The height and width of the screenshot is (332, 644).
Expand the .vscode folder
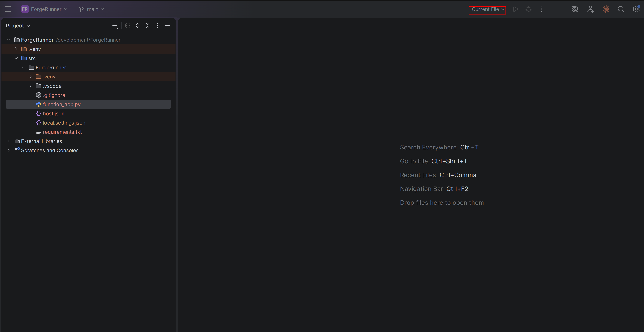(30, 86)
